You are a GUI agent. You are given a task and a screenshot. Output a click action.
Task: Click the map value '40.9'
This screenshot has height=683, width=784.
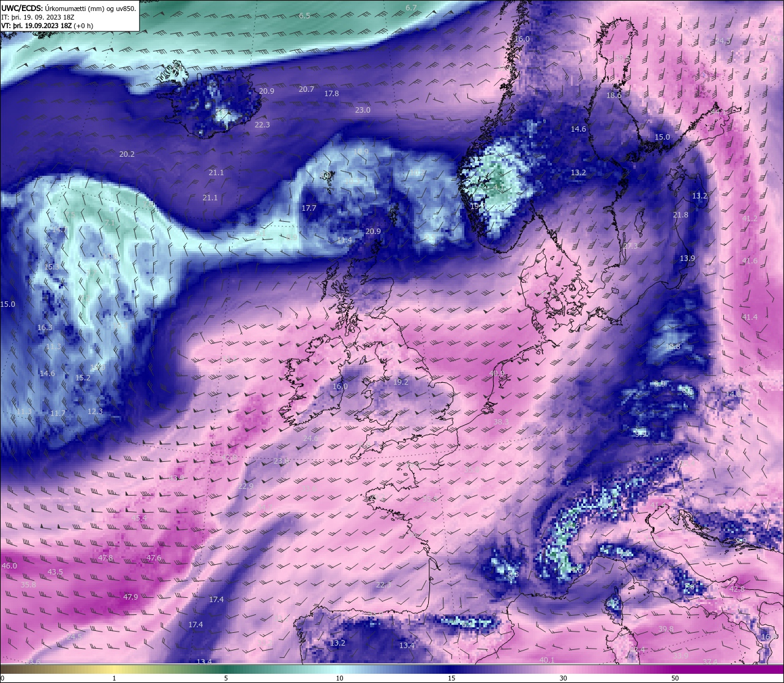pos(497,373)
